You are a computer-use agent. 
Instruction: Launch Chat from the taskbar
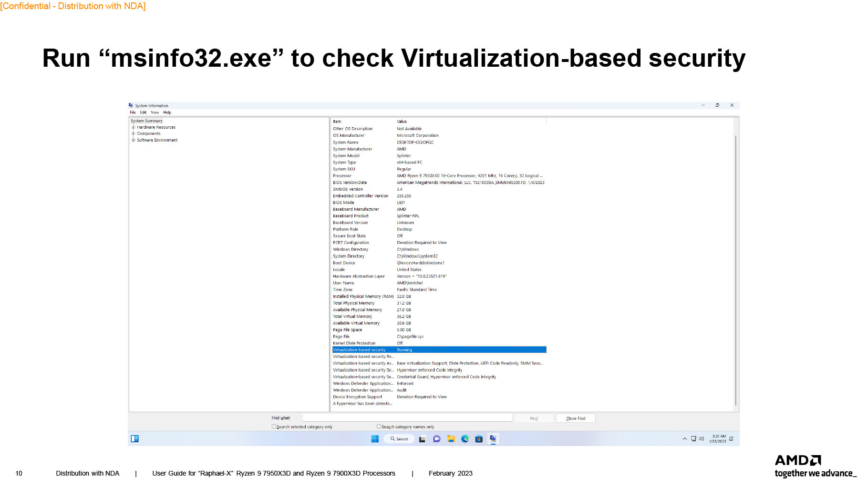click(x=436, y=439)
